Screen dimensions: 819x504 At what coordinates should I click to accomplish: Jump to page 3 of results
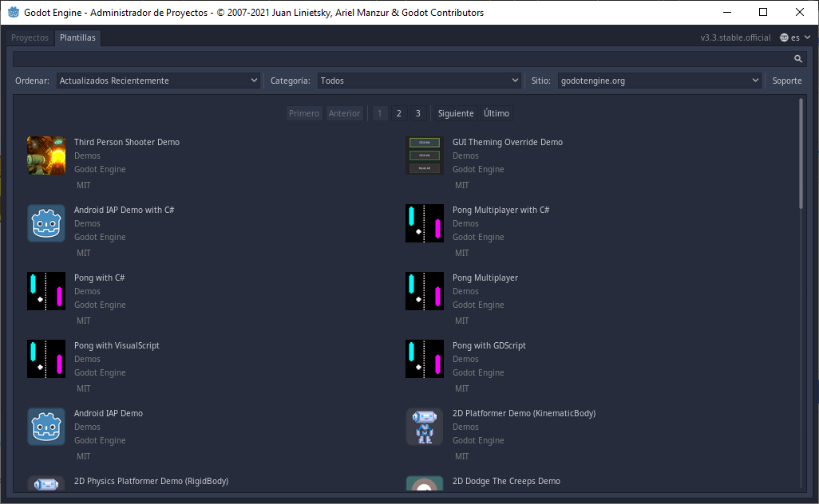tap(417, 113)
